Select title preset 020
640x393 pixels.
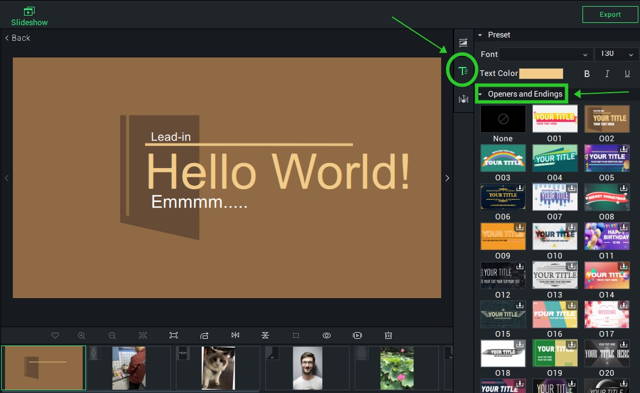point(607,353)
